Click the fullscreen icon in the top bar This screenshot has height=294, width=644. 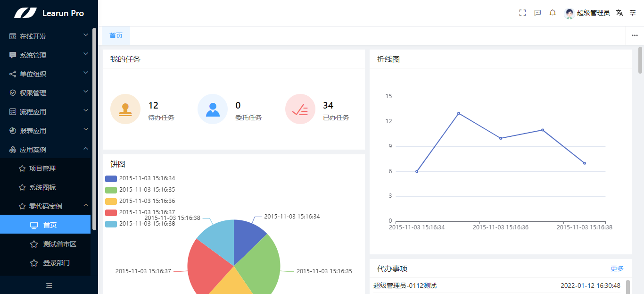pos(522,13)
